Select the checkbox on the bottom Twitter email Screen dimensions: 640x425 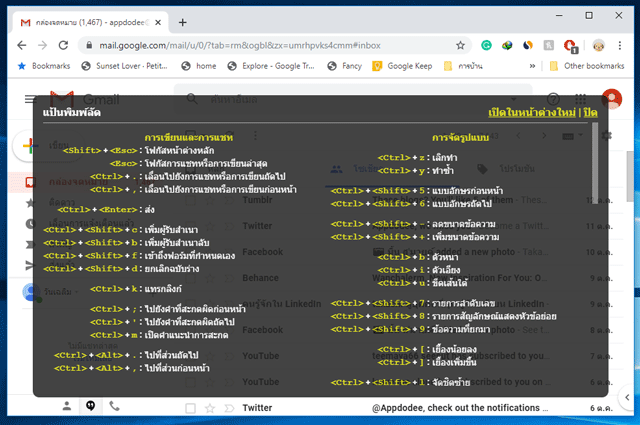[x=190, y=408]
